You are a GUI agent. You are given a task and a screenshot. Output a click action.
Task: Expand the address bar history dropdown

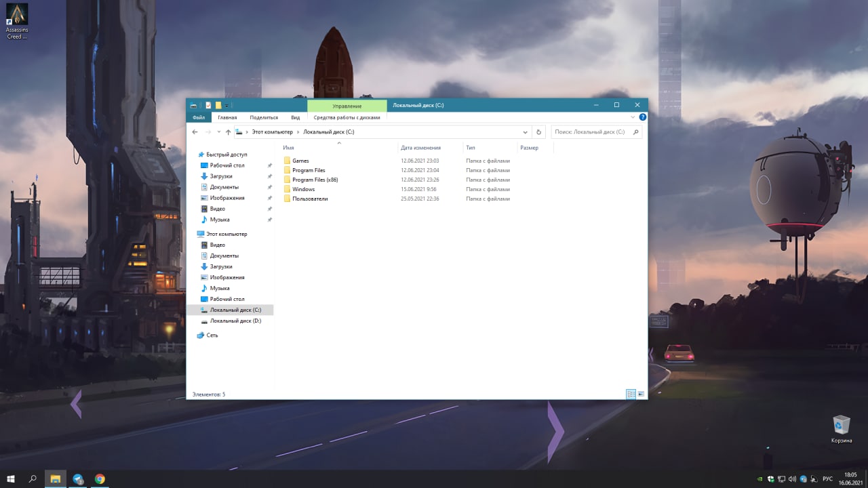click(525, 132)
